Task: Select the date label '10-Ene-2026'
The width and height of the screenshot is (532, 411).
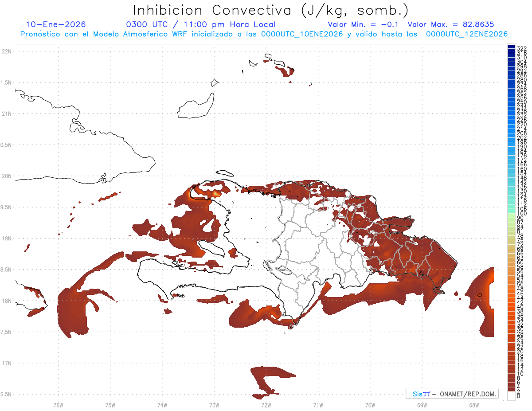Action: pyautogui.click(x=56, y=25)
